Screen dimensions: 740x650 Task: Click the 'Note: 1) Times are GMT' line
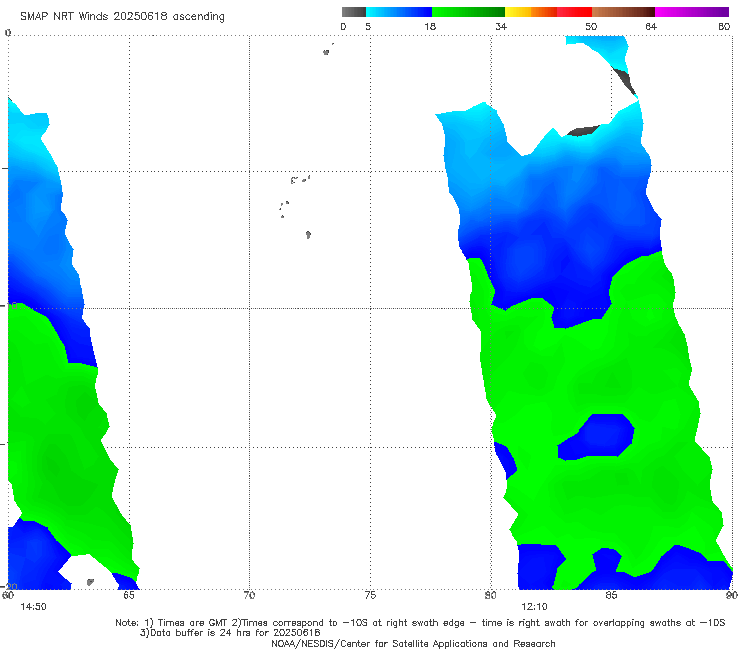click(x=420, y=623)
